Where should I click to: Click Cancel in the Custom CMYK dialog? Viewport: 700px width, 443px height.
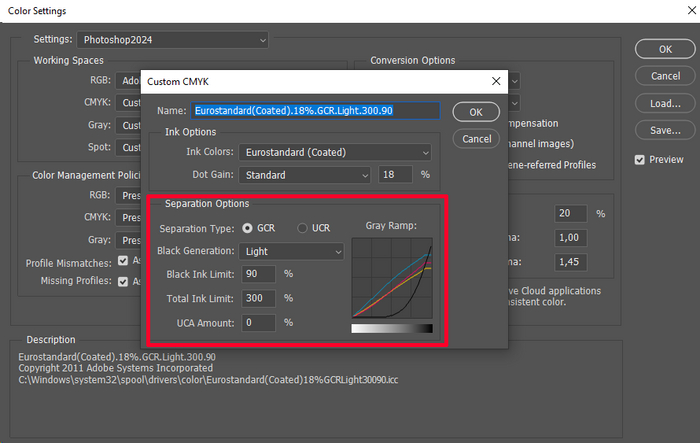[x=476, y=139]
